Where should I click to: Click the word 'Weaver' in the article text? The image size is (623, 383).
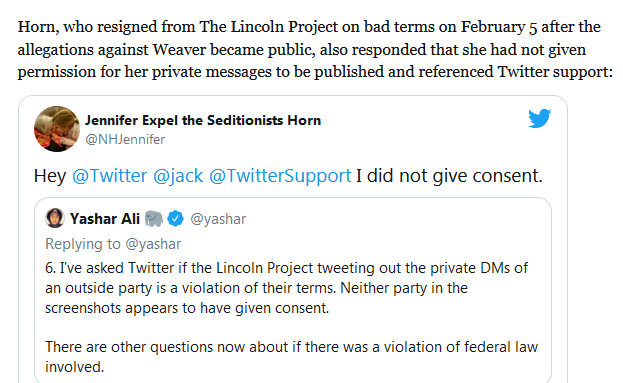click(179, 50)
